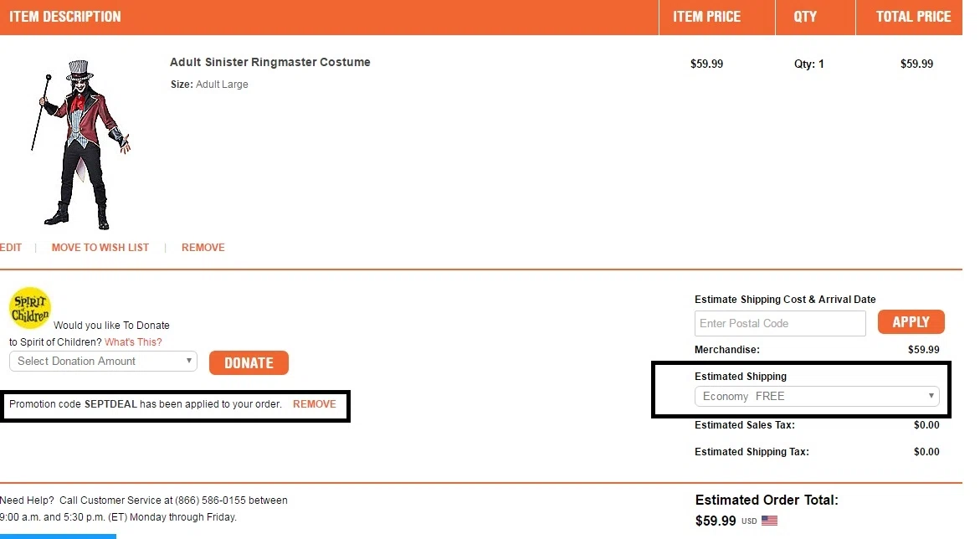Click the ITEM PRICE column header
Image resolution: width=980 pixels, height=539 pixels.
tap(706, 17)
